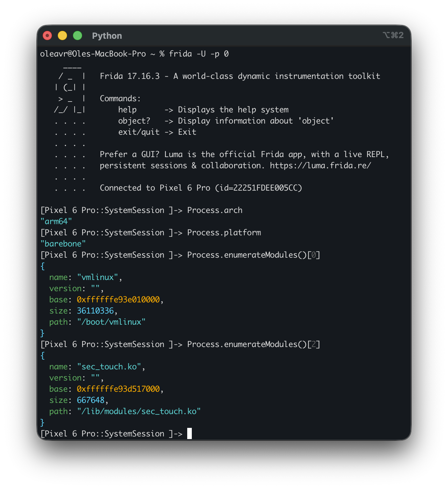
Task: Click the 'Process.enumerateModules()[2]' command
Action: pos(254,344)
